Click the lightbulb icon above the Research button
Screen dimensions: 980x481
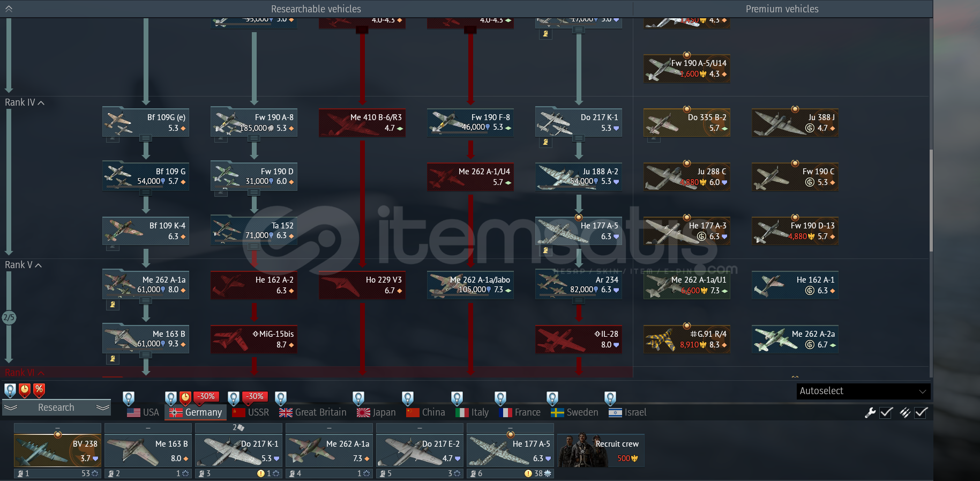pyautogui.click(x=10, y=390)
